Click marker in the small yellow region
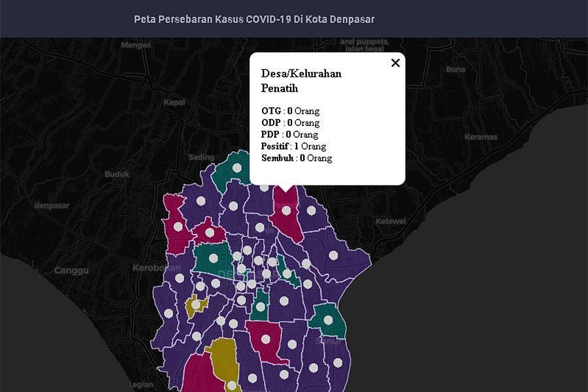 click(195, 304)
